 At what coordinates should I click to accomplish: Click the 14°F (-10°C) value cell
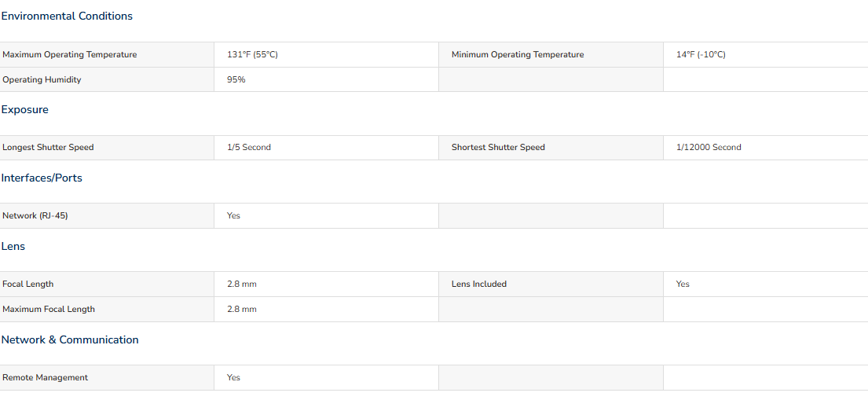point(766,55)
